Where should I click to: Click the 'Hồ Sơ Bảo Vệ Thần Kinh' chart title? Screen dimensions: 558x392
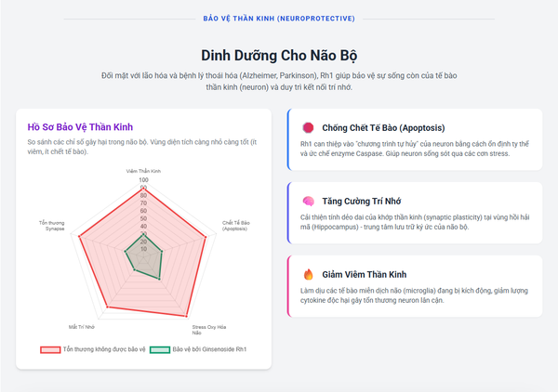pos(80,125)
